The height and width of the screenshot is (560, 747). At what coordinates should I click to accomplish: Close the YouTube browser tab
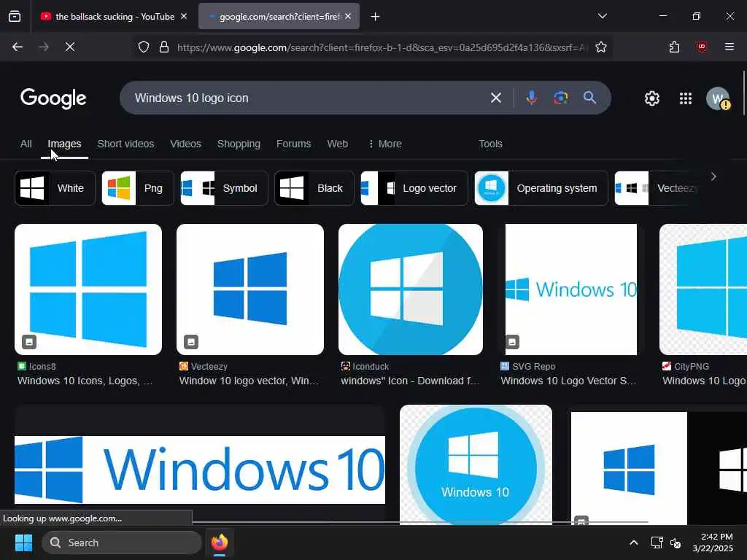tap(184, 16)
